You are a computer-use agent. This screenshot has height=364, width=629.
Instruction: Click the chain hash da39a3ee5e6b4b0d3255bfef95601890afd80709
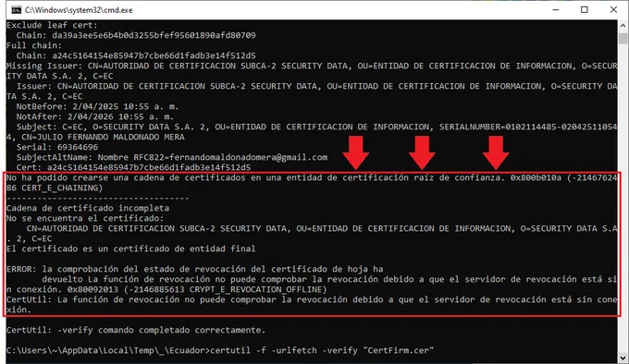(154, 35)
